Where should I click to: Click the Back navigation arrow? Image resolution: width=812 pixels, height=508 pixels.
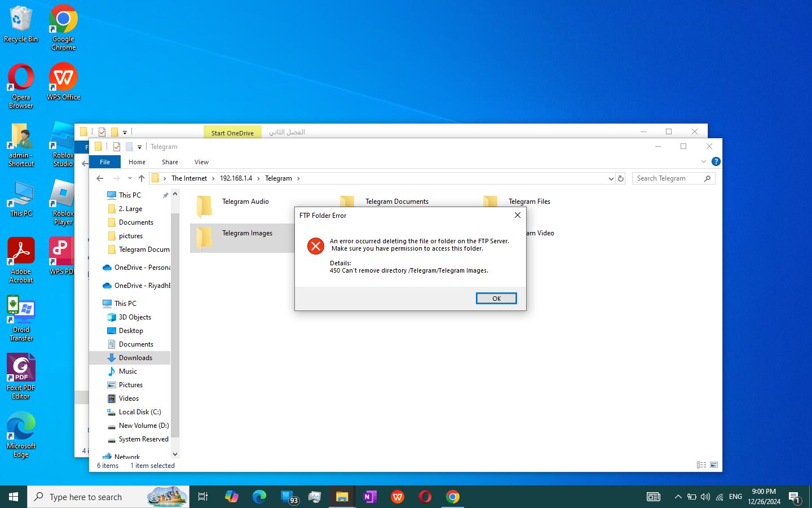point(100,178)
